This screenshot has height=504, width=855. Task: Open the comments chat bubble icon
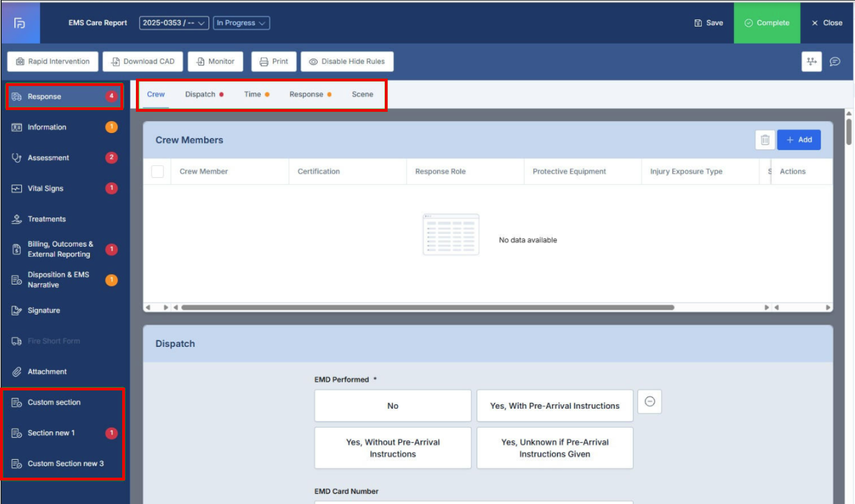[835, 61]
